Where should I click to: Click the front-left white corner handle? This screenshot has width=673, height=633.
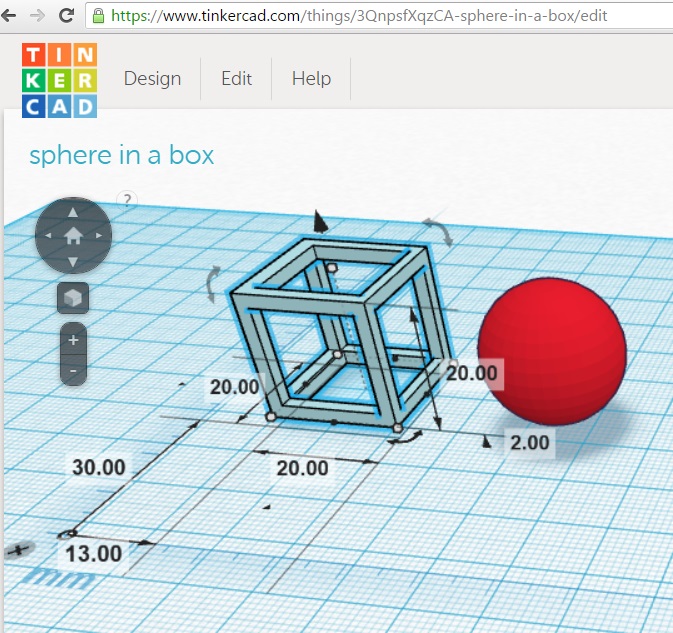coord(271,416)
